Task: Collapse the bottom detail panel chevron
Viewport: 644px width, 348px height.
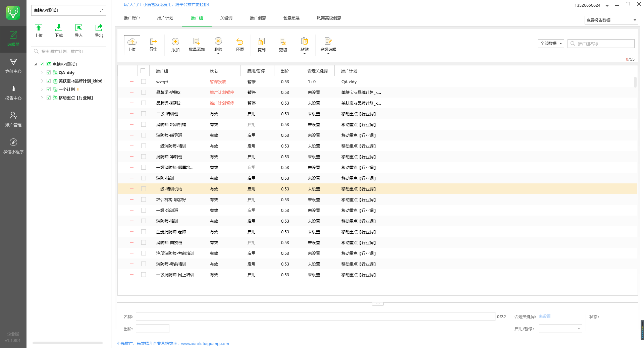Action: coord(378,304)
